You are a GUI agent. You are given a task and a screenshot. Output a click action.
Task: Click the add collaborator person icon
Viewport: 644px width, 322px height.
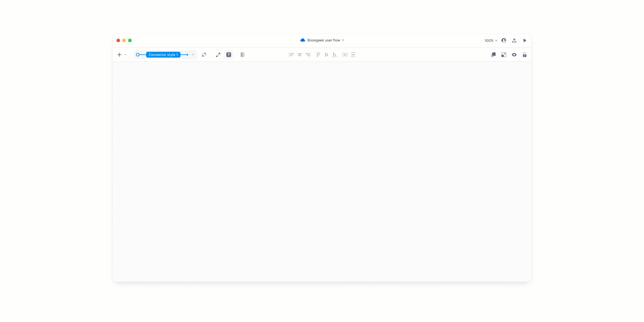(504, 41)
